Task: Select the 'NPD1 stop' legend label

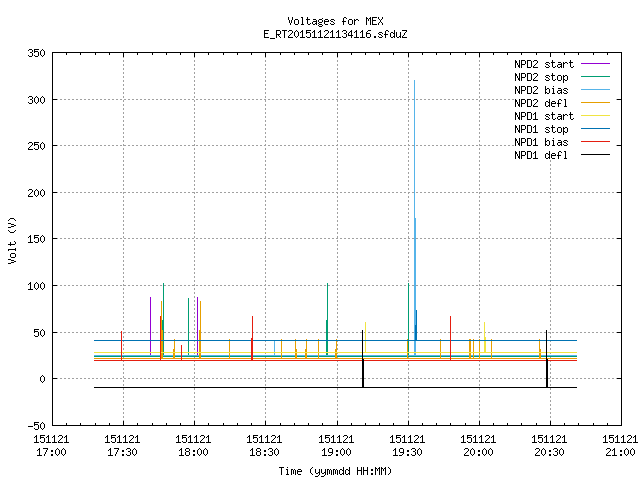Action: (541, 129)
